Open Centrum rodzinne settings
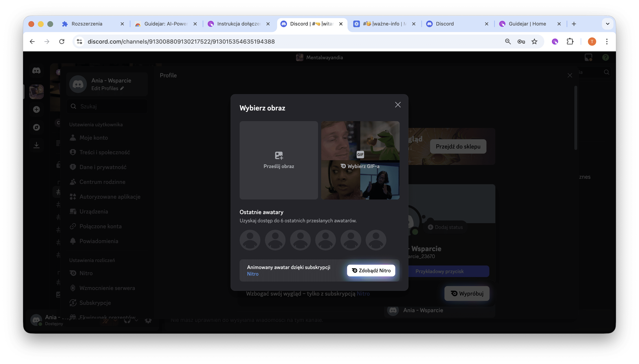 tap(107, 182)
